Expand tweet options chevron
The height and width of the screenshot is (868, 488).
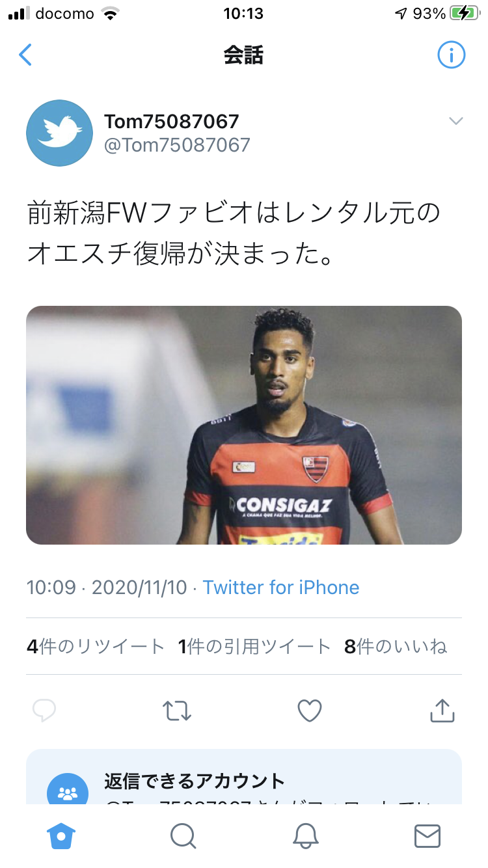pyautogui.click(x=456, y=121)
